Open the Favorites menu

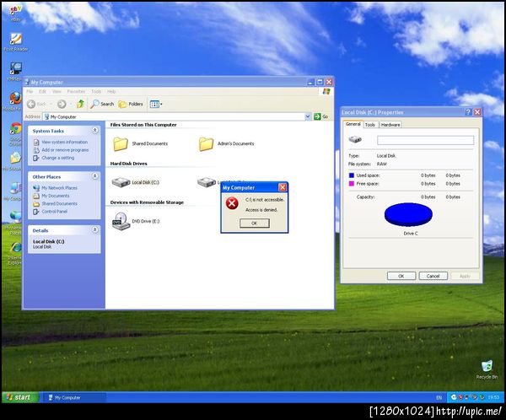76,92
